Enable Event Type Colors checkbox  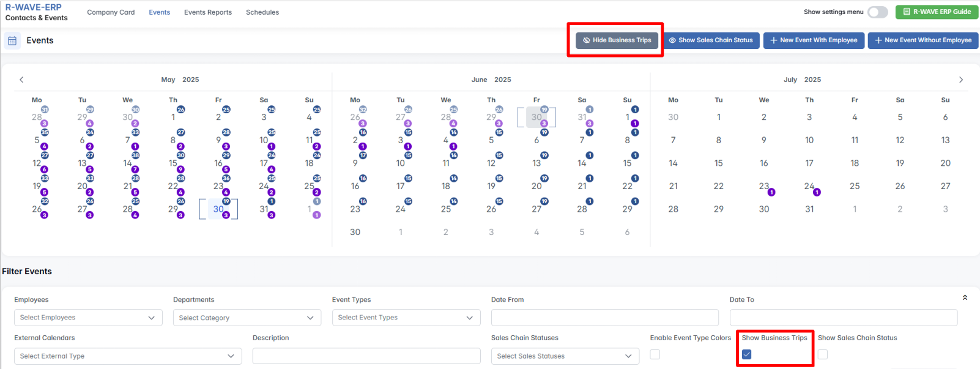[x=655, y=354]
